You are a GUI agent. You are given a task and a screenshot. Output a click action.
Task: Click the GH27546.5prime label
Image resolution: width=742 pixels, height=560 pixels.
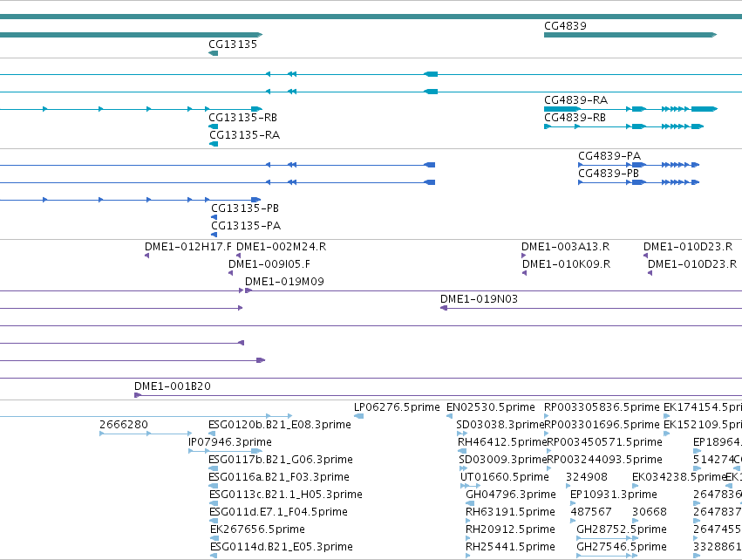click(622, 547)
